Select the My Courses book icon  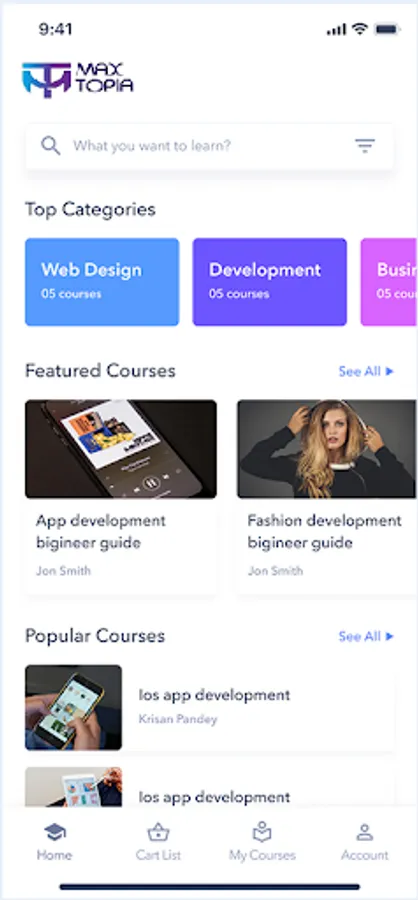click(x=262, y=832)
